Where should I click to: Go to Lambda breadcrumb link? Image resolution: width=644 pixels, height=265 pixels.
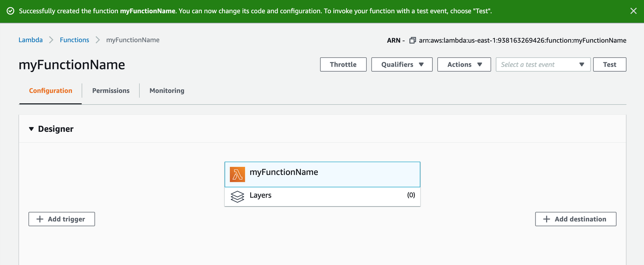[x=30, y=40]
